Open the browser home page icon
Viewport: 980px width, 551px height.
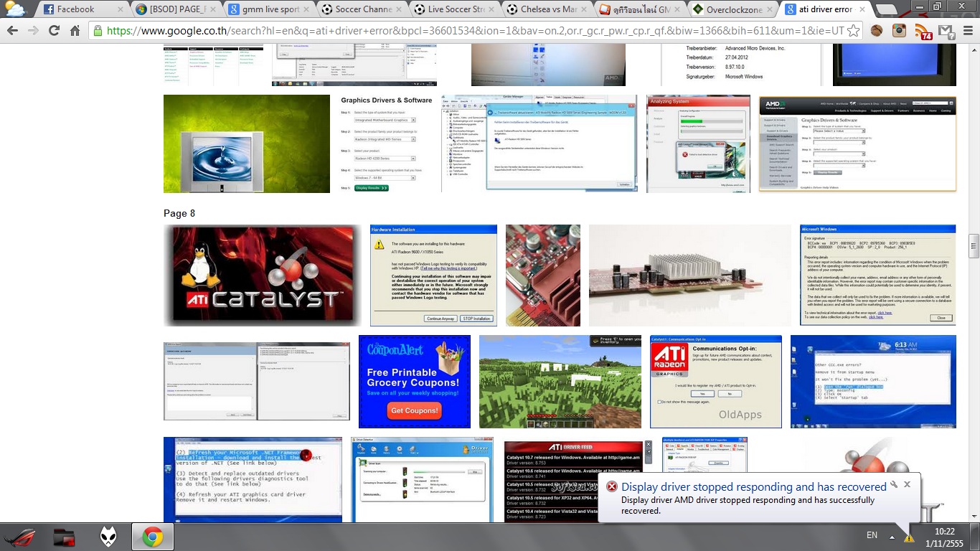pyautogui.click(x=75, y=31)
